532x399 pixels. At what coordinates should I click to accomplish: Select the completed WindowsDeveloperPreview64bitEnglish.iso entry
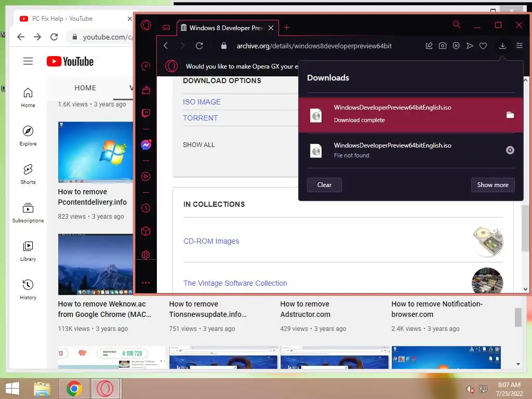[x=411, y=115]
